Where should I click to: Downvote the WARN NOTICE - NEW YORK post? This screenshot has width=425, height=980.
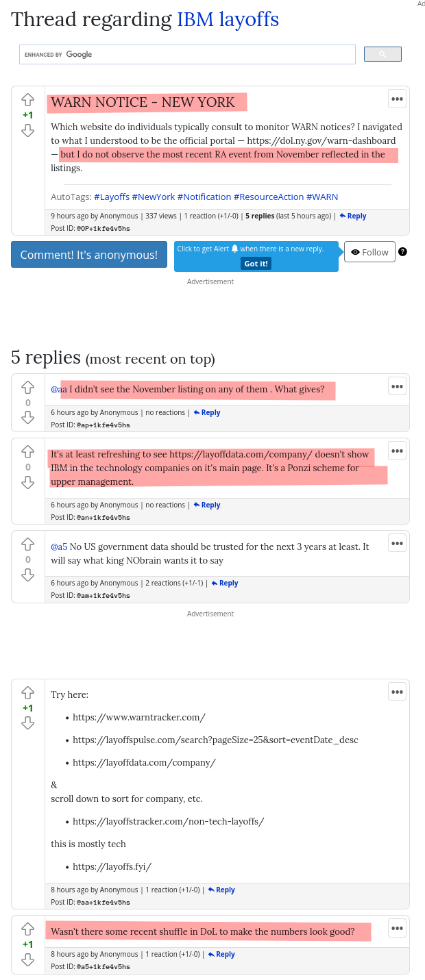point(27,130)
